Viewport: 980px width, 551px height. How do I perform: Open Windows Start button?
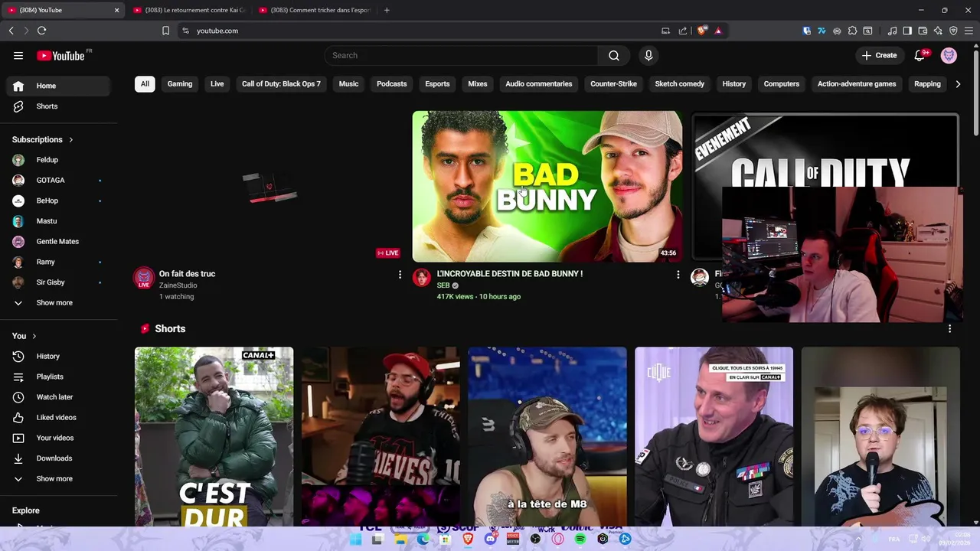(355, 539)
